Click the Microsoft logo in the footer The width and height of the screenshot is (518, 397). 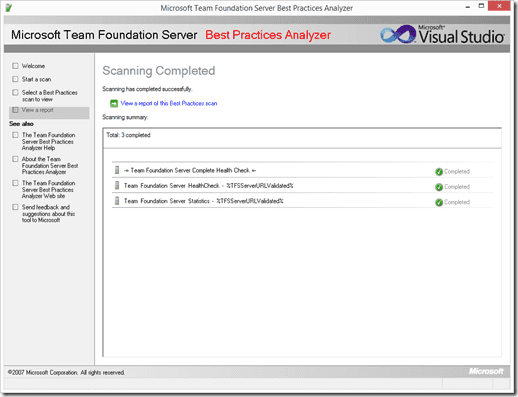[486, 371]
